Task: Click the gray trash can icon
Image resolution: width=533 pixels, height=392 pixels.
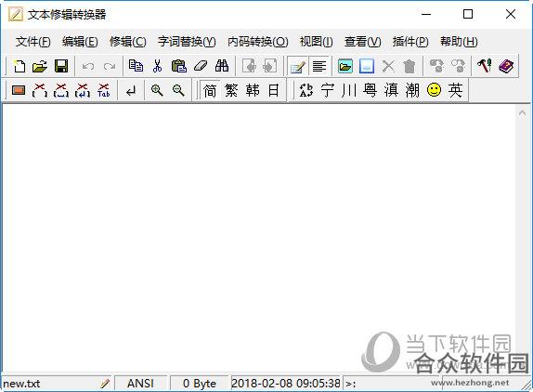Action: tap(409, 66)
